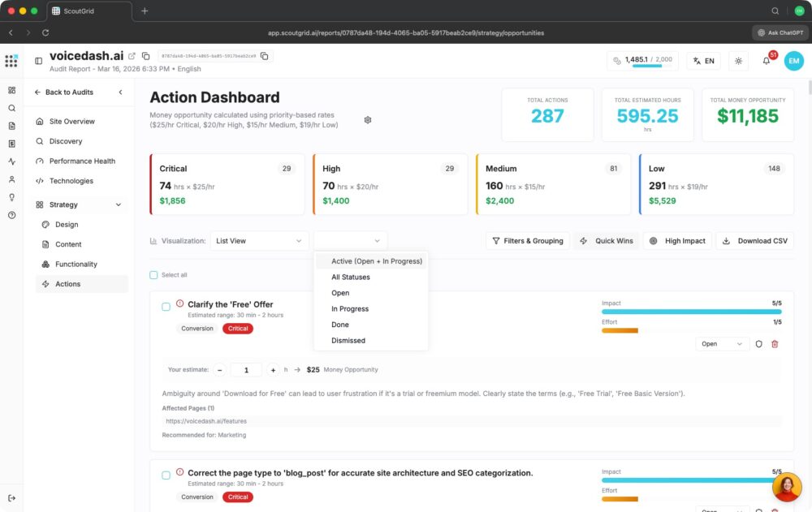
Task: Toggle the light/dark theme sun icon
Action: (738, 61)
